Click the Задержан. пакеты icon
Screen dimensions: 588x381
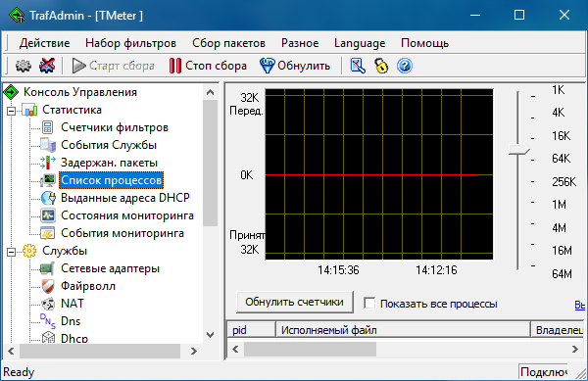coord(48,163)
